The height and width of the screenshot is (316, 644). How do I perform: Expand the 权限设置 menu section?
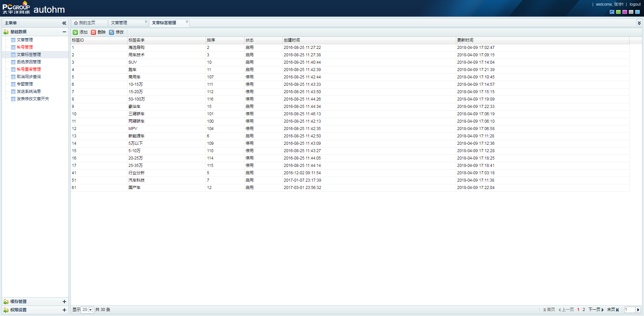(64, 310)
